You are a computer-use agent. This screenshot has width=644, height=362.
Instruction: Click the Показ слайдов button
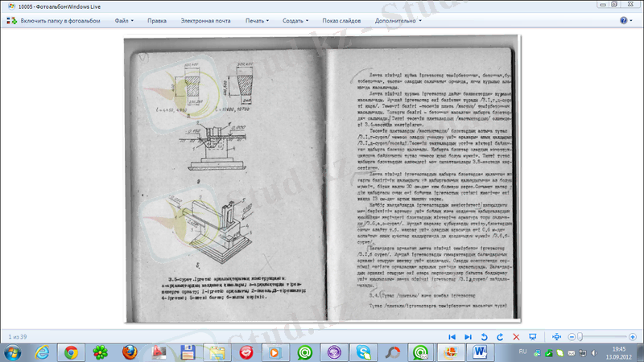[340, 20]
